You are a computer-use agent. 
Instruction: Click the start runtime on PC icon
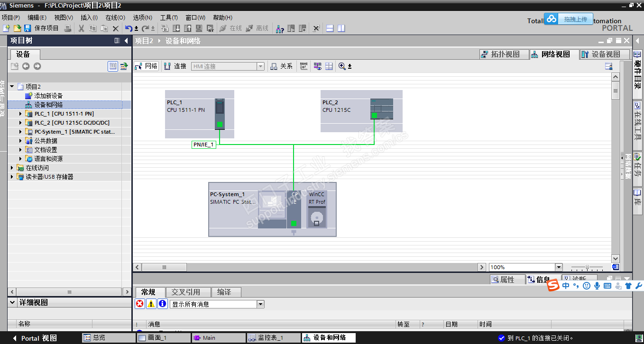pos(211,28)
